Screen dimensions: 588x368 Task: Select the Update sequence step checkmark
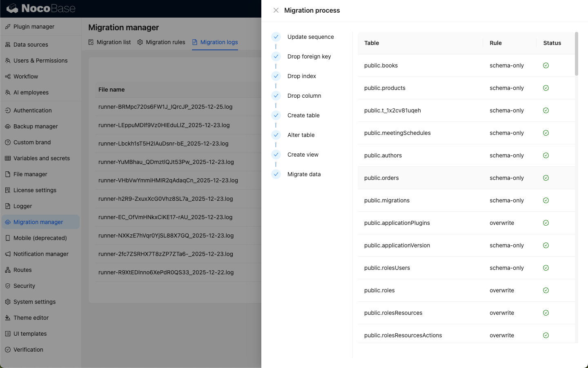(276, 37)
